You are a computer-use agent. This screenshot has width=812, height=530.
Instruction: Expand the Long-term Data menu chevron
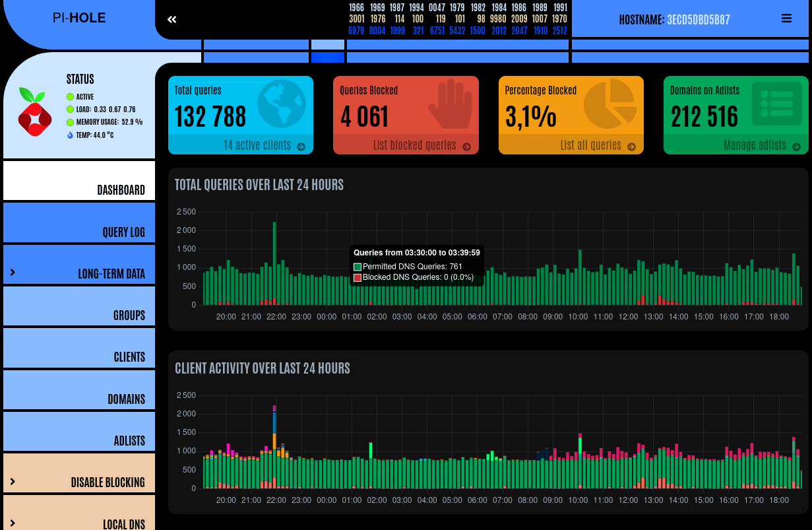click(x=13, y=273)
